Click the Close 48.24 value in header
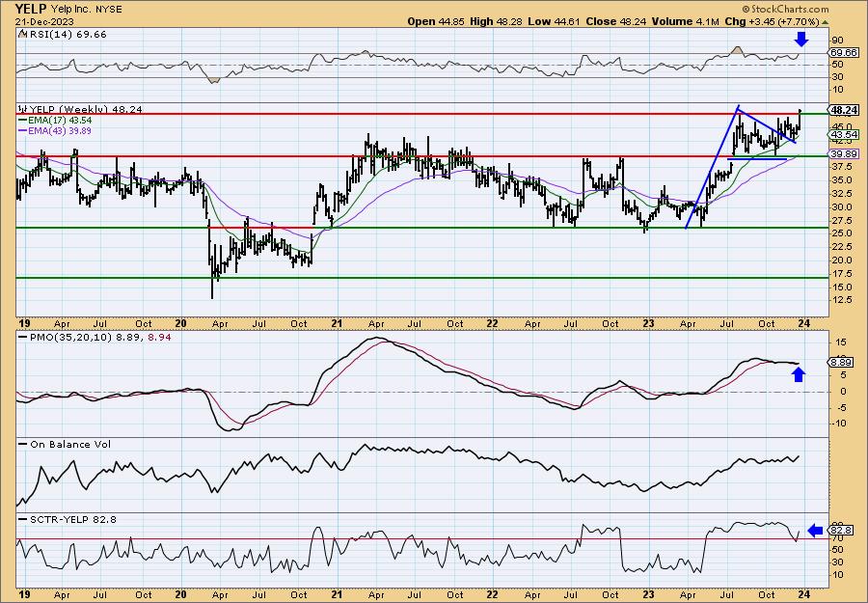The image size is (868, 603). pos(614,21)
